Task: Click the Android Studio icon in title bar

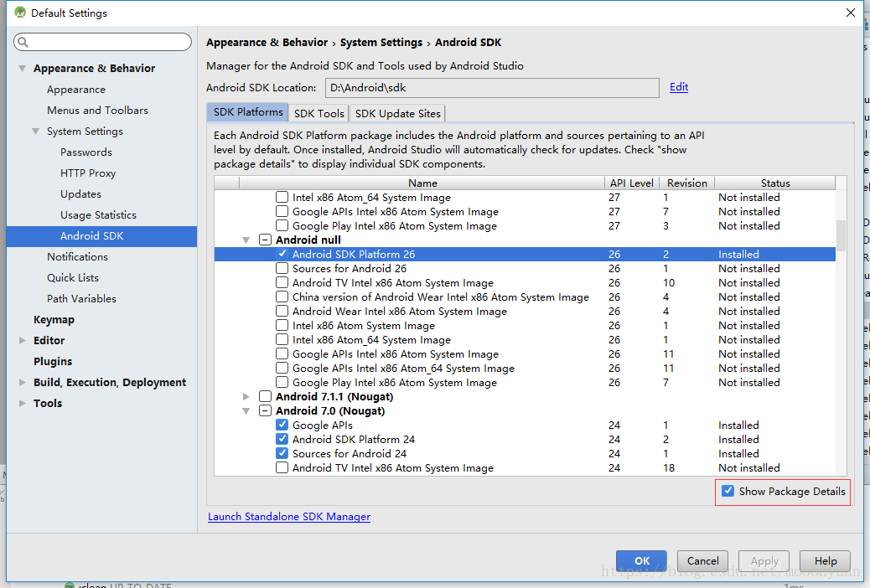Action: coord(20,13)
